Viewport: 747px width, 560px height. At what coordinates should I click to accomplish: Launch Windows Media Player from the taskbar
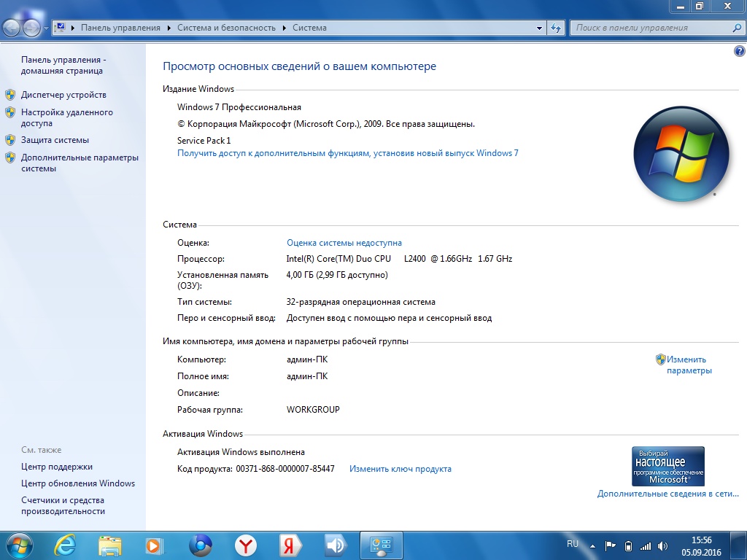pos(155,545)
